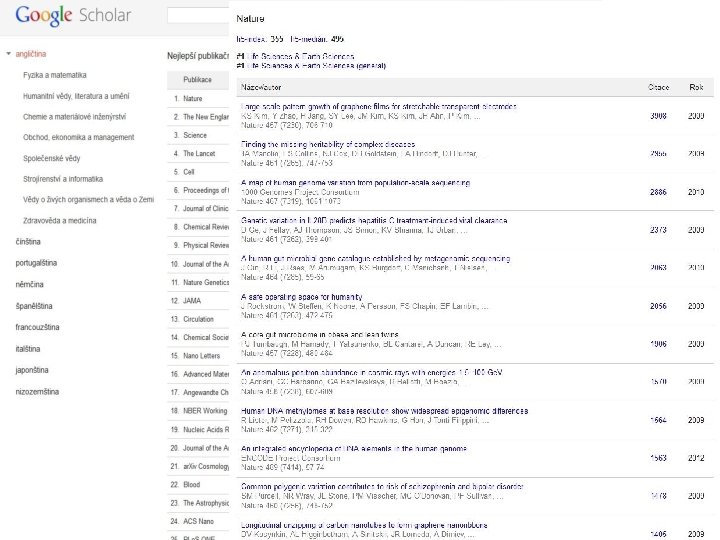
Task: Click Cell in the publications list
Action: pos(189,172)
